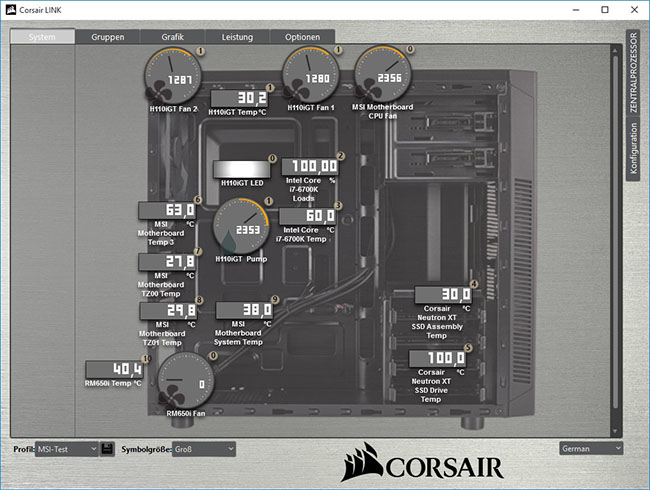Open the Leistung tab

point(237,36)
